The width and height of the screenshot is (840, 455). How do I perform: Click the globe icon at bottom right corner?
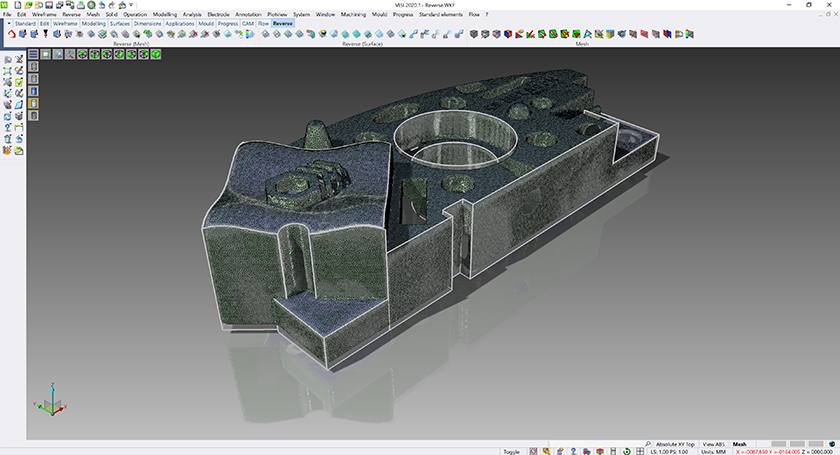point(832,443)
